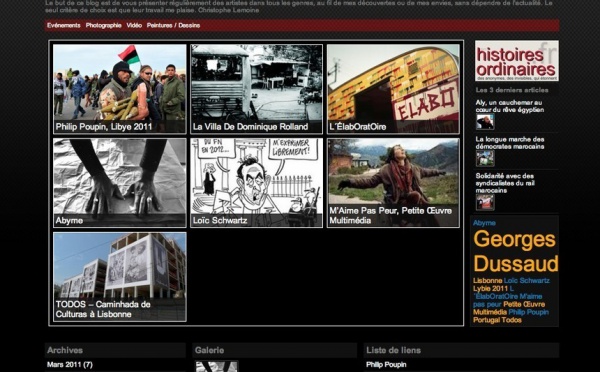Follow the Philip Poupin link in Liste de liens
Viewport: 600px width, 372px height.
(386, 364)
